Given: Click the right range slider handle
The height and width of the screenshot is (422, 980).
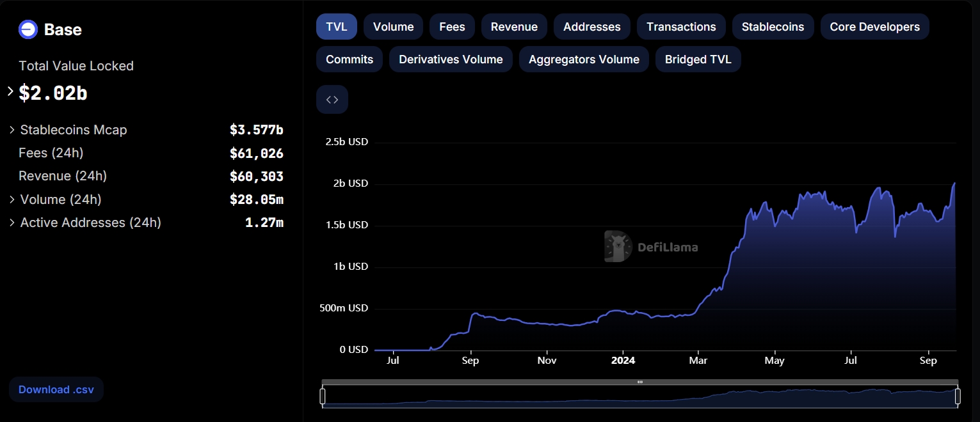Looking at the screenshot, I should click(958, 396).
